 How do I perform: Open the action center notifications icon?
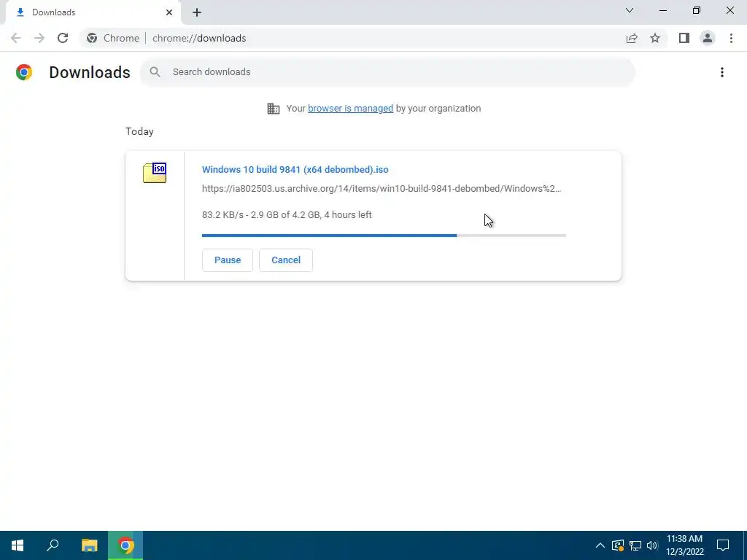(723, 545)
